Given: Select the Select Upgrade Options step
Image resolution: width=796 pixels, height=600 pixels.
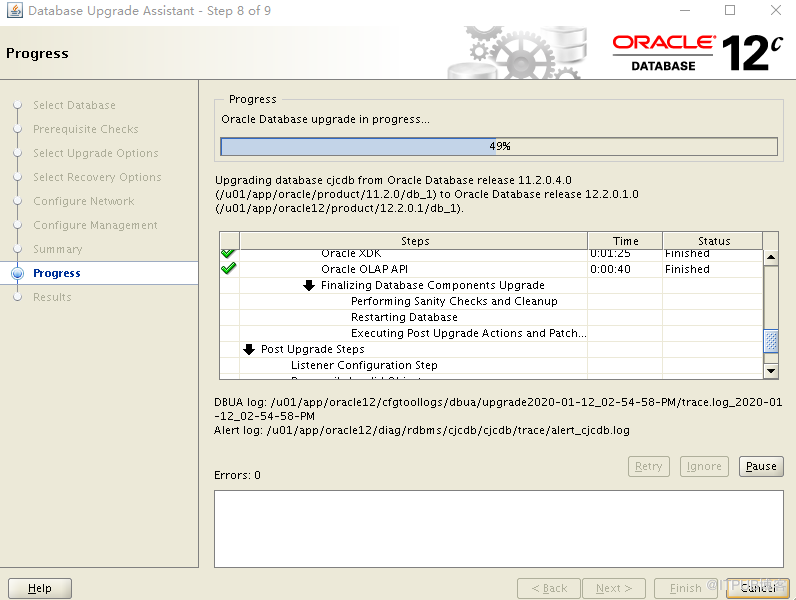Looking at the screenshot, I should tap(96, 153).
